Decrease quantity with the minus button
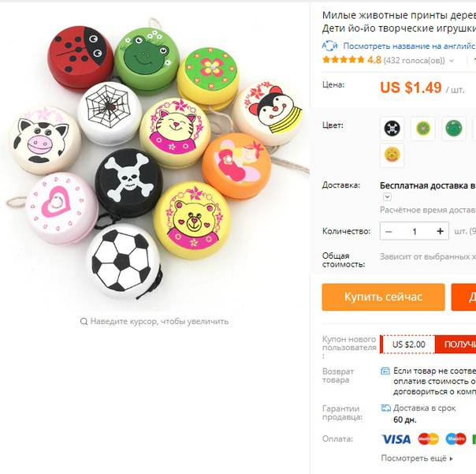This screenshot has height=474, width=476. pyautogui.click(x=389, y=232)
